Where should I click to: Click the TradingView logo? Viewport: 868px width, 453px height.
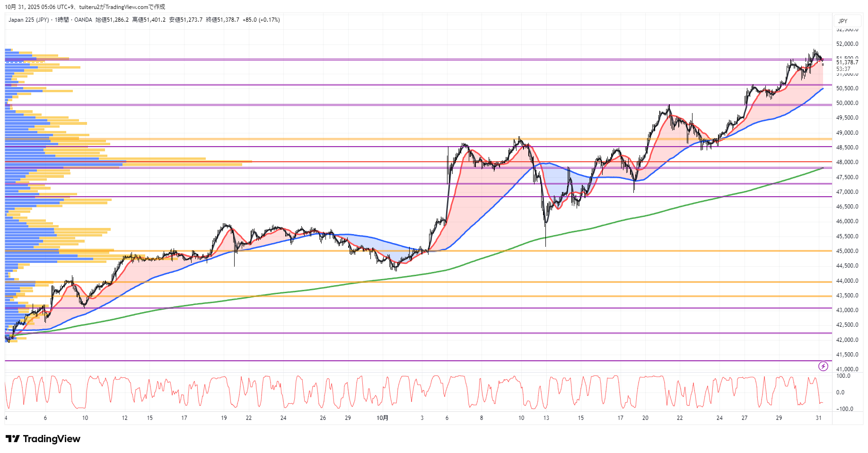pos(43,439)
